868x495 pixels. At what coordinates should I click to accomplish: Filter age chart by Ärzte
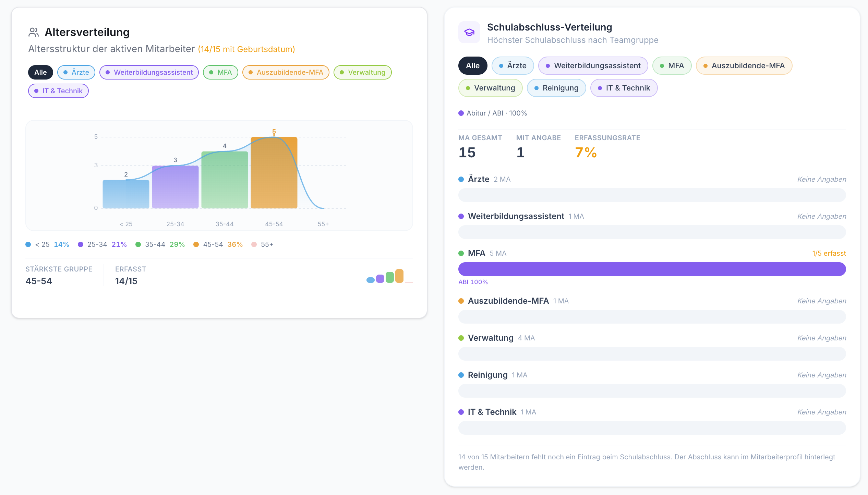[x=76, y=72]
